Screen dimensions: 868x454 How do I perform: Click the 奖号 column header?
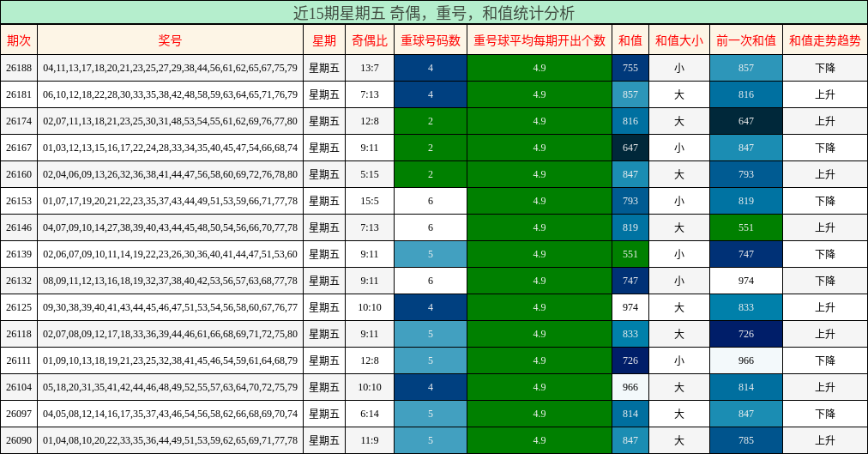tap(170, 40)
